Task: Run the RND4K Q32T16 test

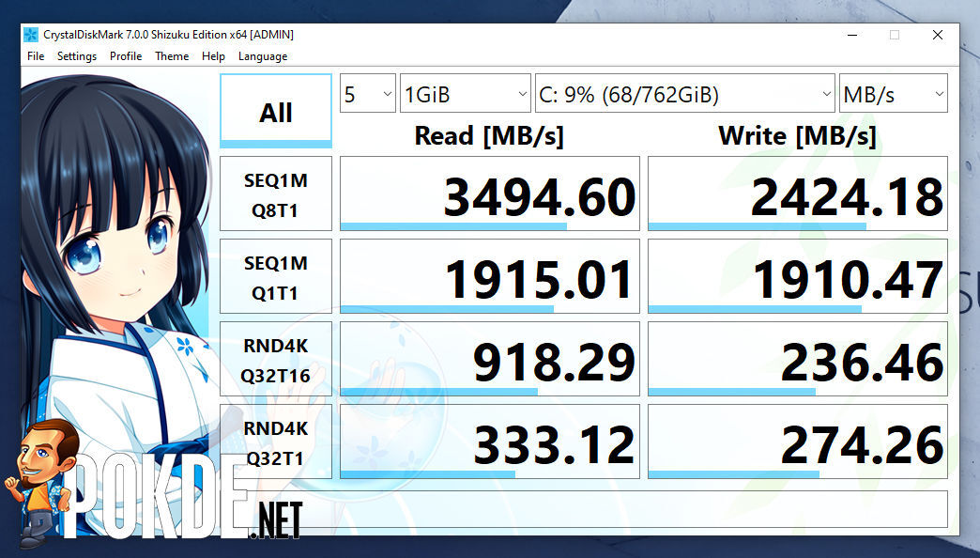Action: click(276, 359)
